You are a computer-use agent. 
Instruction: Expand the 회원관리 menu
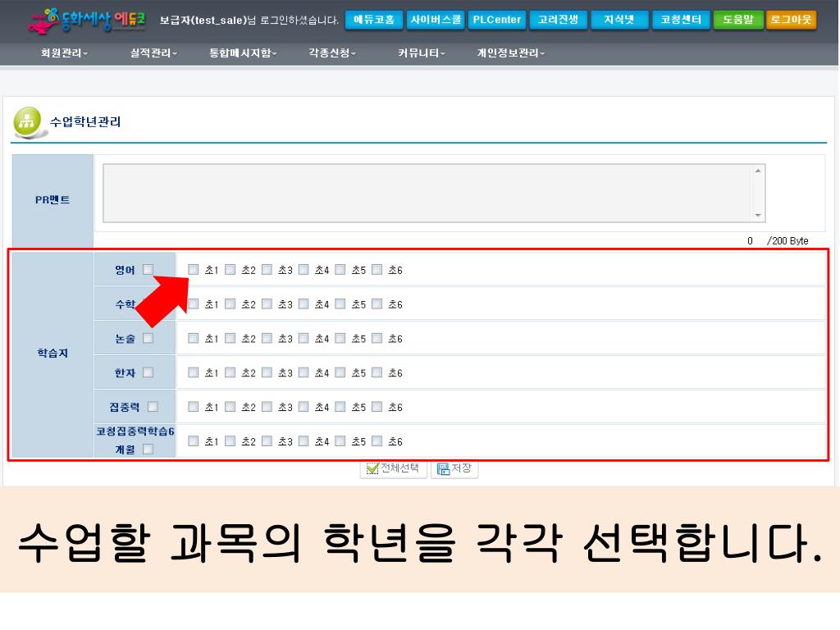[64, 53]
